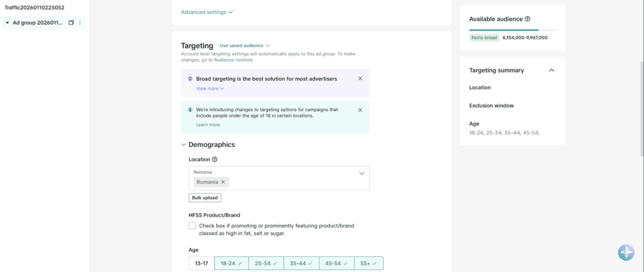The image size is (644, 272).
Task: Click inside the Location input field
Action: [279, 178]
